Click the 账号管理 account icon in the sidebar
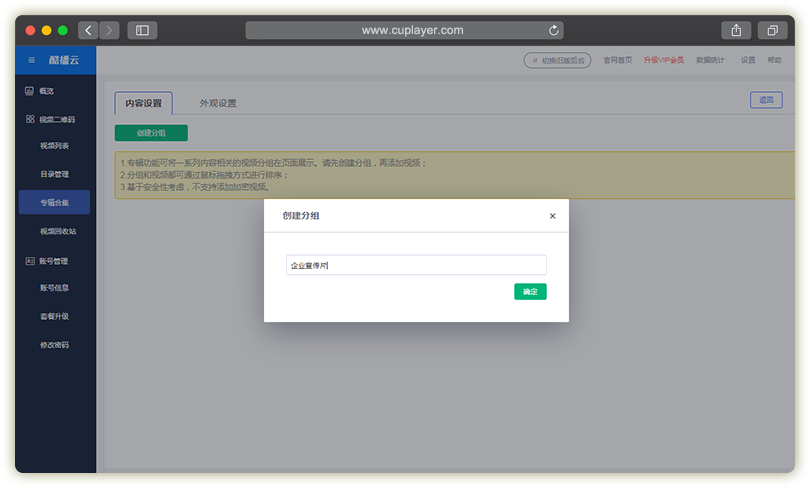The height and width of the screenshot is (488, 810). click(x=30, y=261)
